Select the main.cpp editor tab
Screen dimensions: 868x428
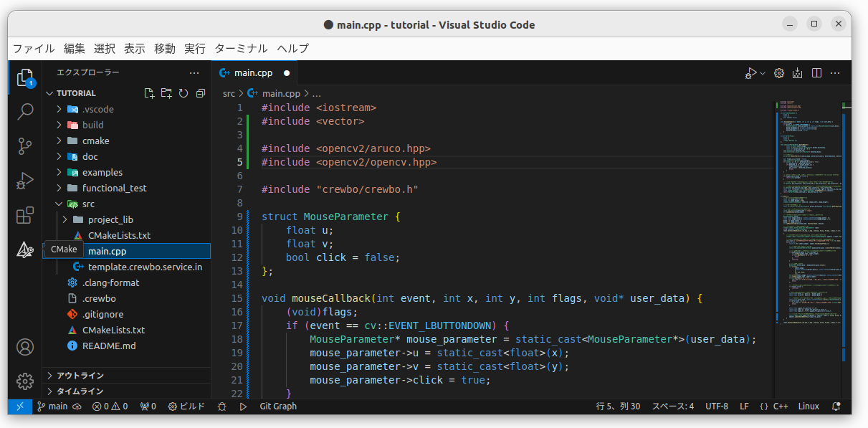coord(254,73)
